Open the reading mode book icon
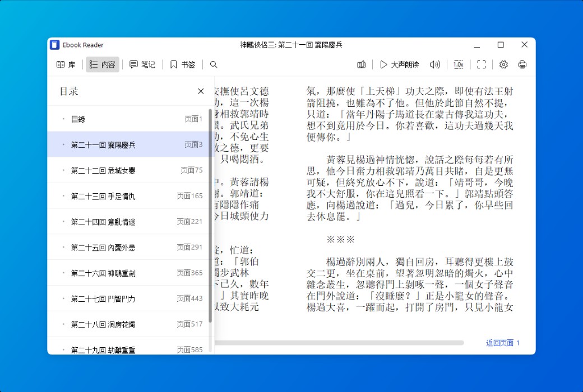Viewport: 583px width, 392px height. coord(361,64)
